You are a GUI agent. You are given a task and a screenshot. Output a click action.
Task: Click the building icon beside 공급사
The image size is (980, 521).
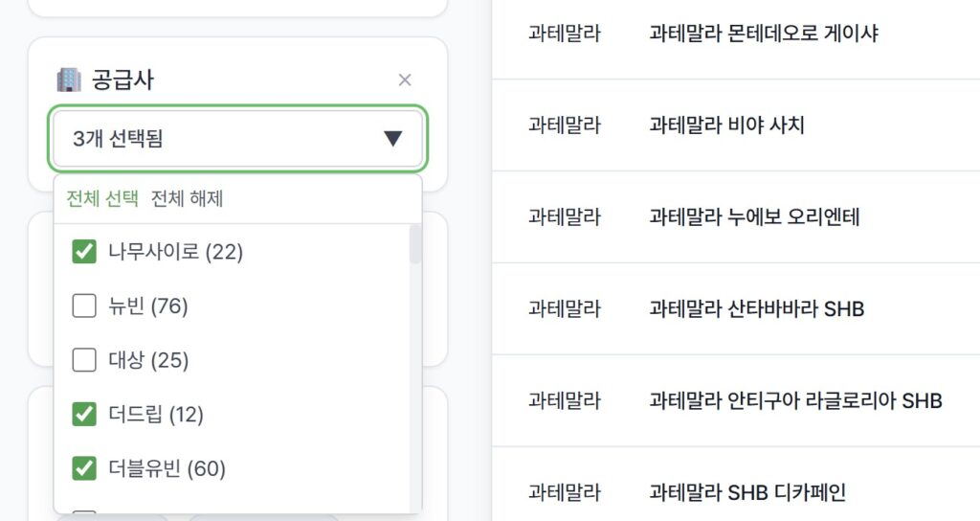click(x=69, y=79)
